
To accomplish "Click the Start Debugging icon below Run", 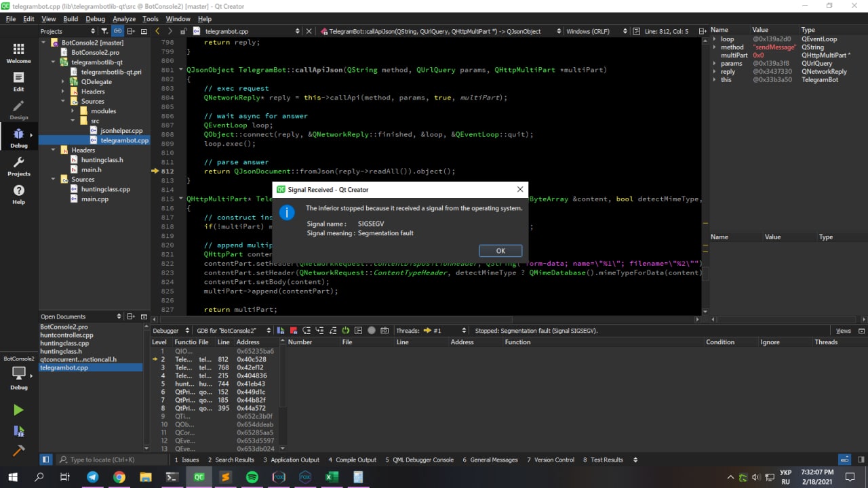I will (18, 431).
